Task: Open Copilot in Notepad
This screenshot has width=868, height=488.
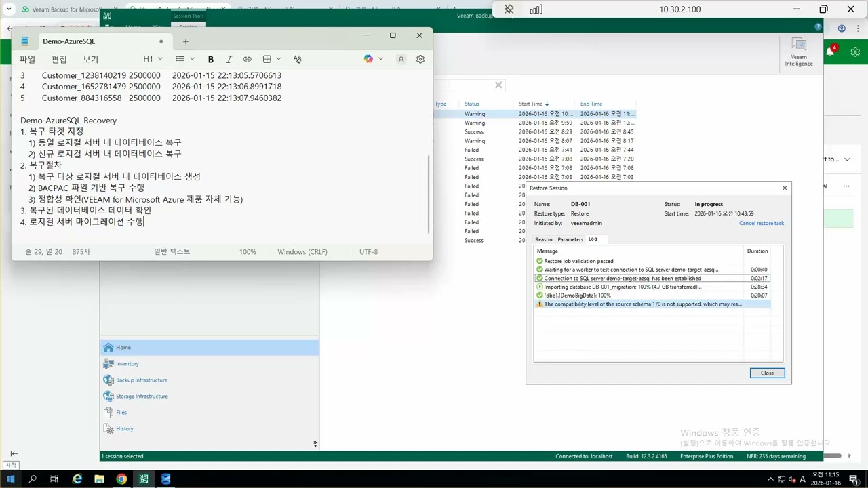Action: [x=368, y=59]
